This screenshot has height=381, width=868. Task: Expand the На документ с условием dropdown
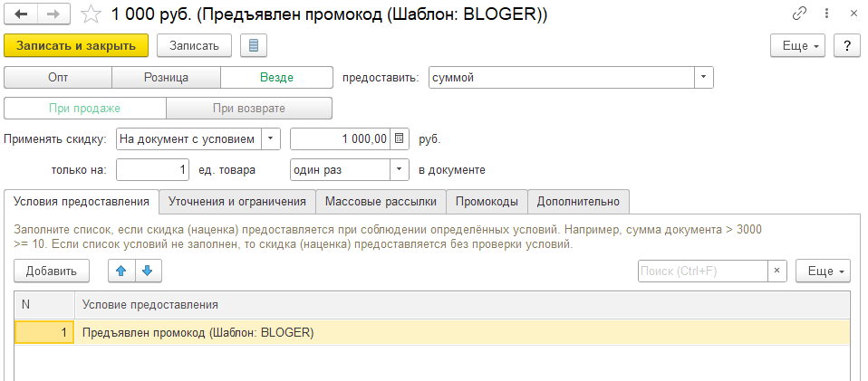[x=271, y=139]
